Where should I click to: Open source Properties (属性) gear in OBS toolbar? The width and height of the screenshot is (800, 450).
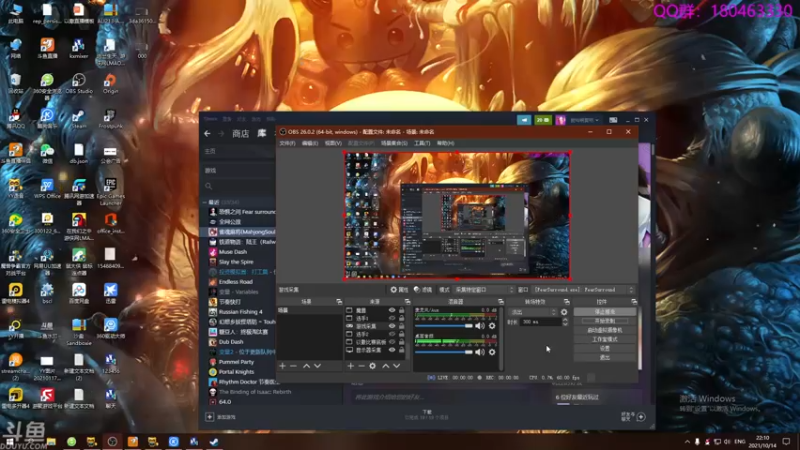pyautogui.click(x=399, y=290)
